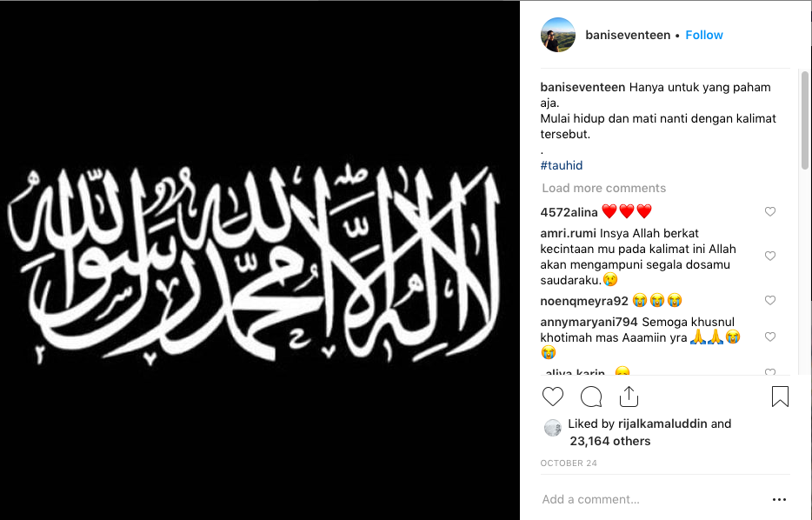The height and width of the screenshot is (520, 812).
Task: Click the Add a comment field
Action: point(653,499)
